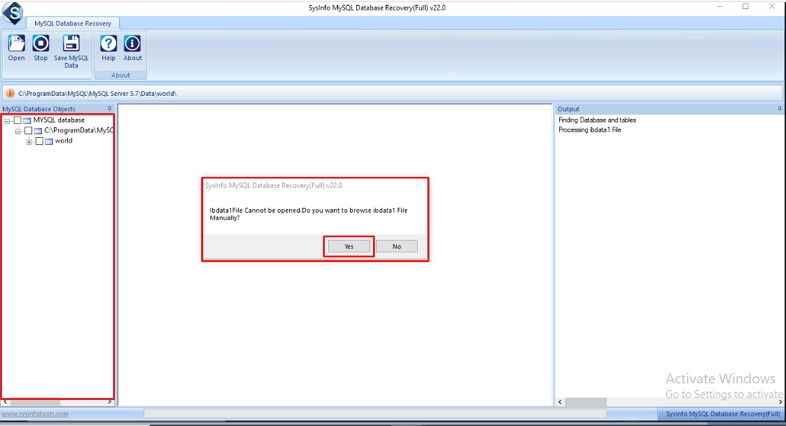Click Yes to browse ibdata1 manually
The height and width of the screenshot is (426, 786).
349,246
